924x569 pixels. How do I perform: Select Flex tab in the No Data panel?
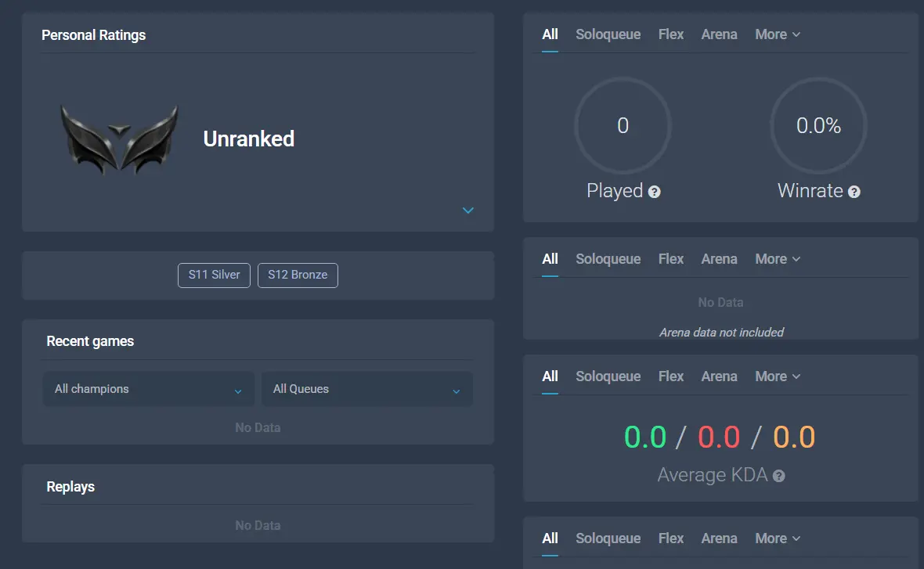point(670,259)
